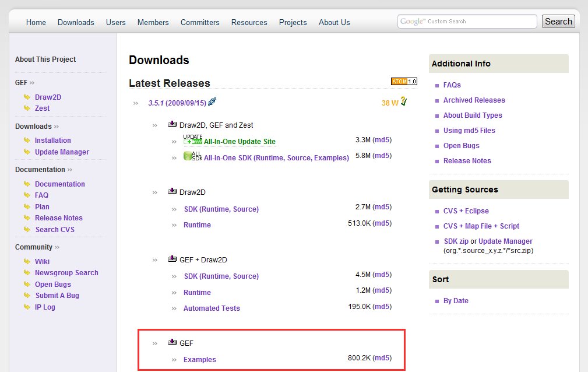Click the 38 W warnings text
This screenshot has height=372, width=588.
[x=390, y=103]
